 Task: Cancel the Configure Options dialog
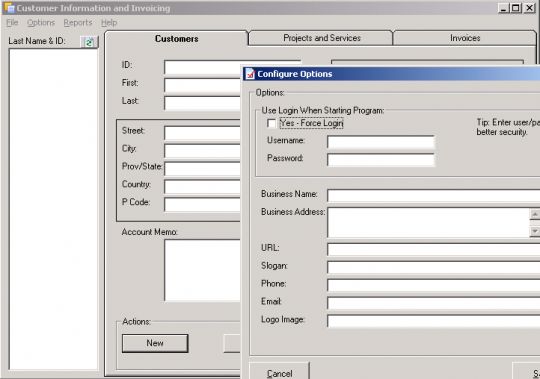[279, 372]
